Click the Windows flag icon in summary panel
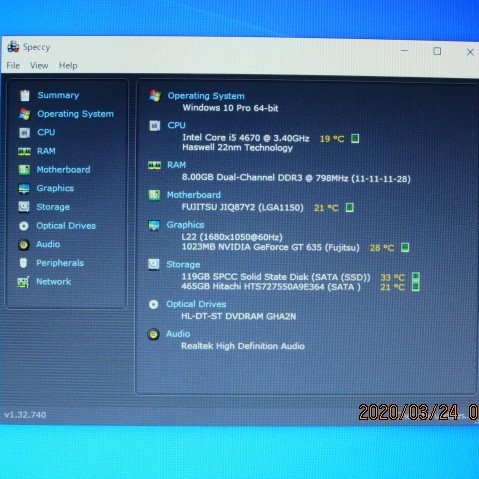 click(155, 96)
